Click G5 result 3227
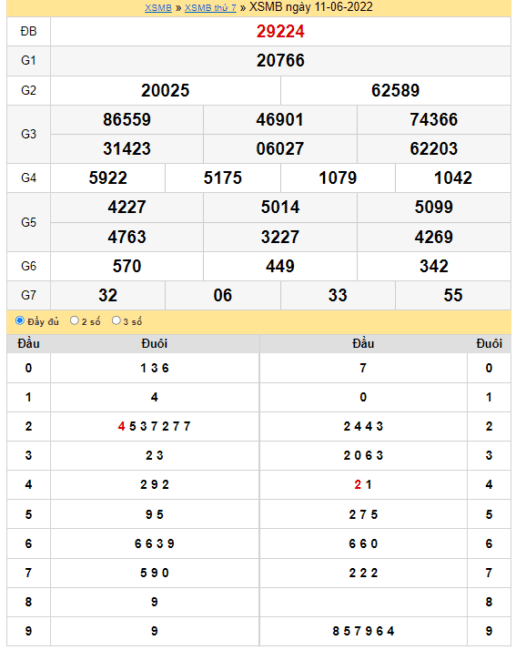516x650 pixels. pos(280,237)
